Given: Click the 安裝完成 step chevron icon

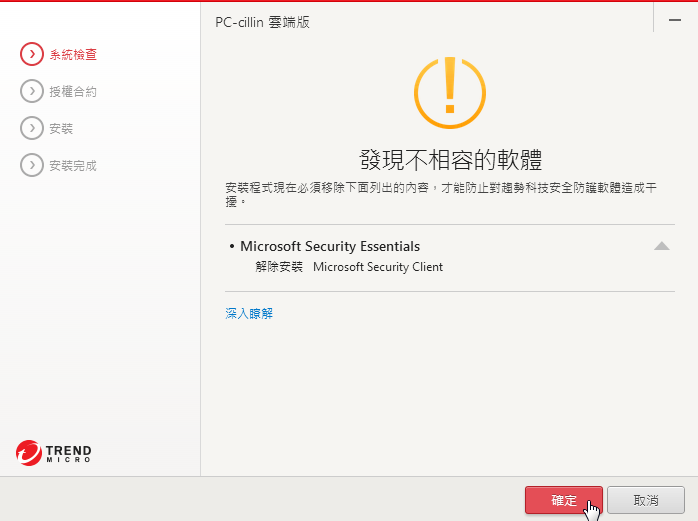Looking at the screenshot, I should click(x=32, y=166).
